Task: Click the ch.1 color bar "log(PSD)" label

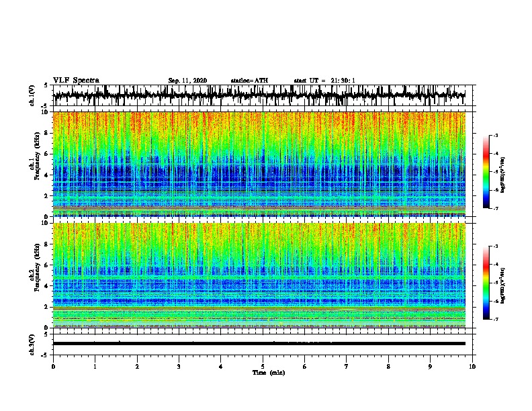Action: 503,175
